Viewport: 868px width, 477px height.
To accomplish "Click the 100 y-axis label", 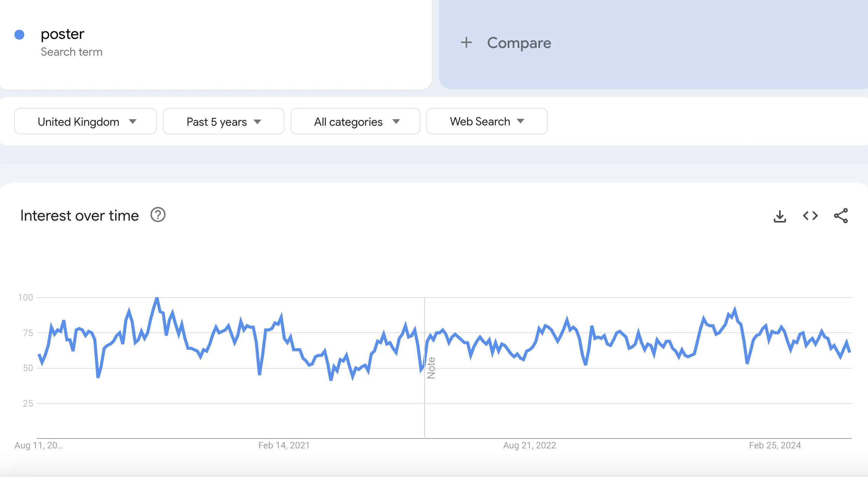I will pos(26,298).
